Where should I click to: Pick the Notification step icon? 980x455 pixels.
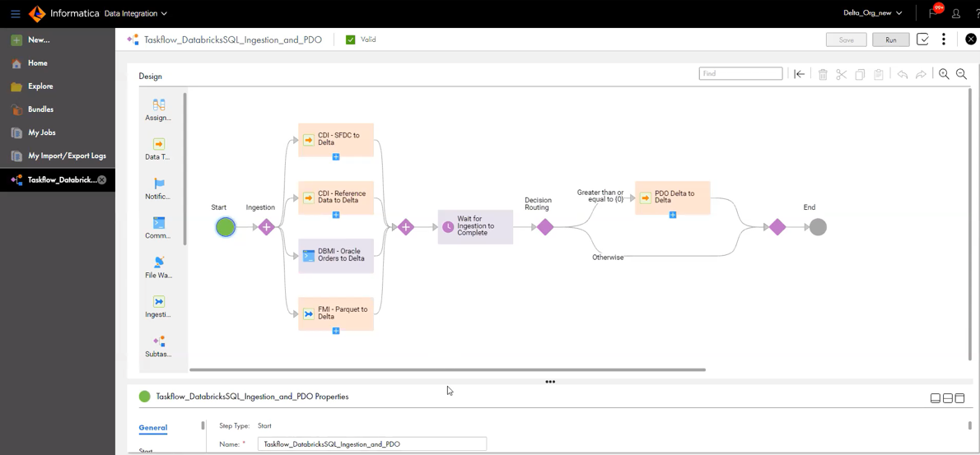tap(159, 184)
